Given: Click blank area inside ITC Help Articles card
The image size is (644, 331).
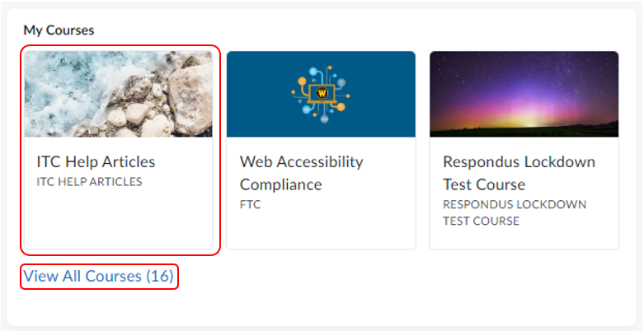Looking at the screenshot, I should [118, 221].
